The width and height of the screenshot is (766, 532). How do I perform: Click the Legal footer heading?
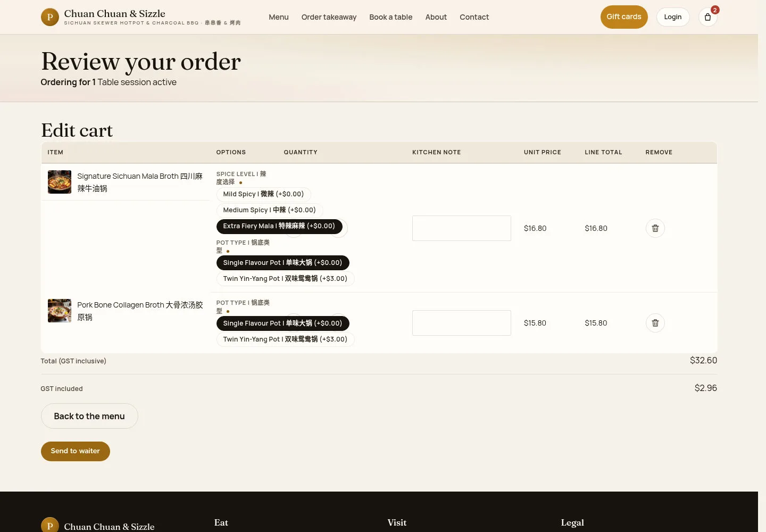coord(572,522)
